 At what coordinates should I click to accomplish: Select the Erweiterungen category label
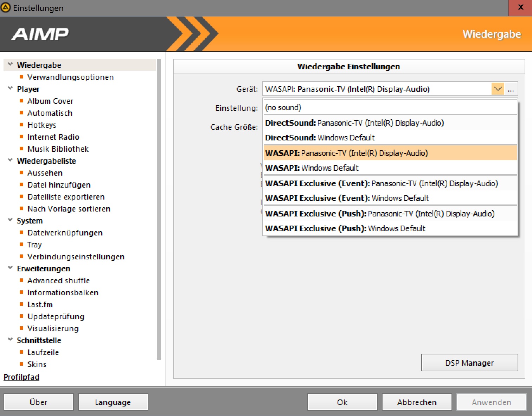pos(44,269)
